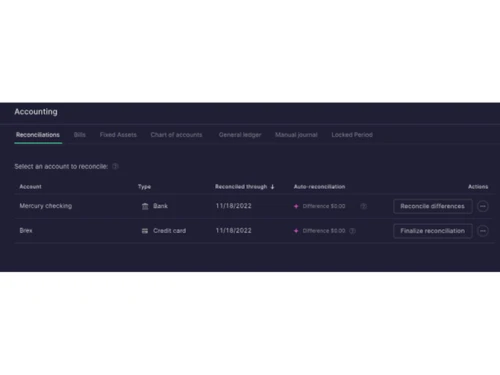The height and width of the screenshot is (375, 500).
Task: Click the Finalize reconciliation button
Action: point(433,231)
